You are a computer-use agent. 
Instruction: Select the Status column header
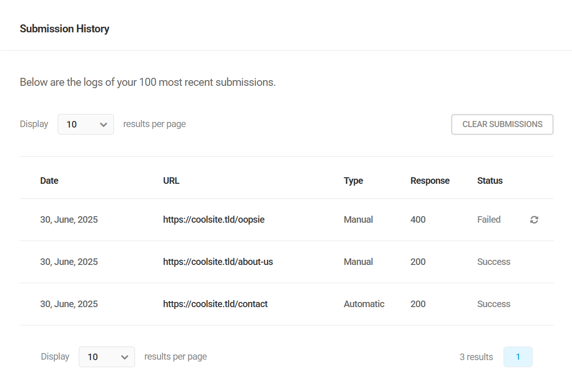pyautogui.click(x=489, y=181)
